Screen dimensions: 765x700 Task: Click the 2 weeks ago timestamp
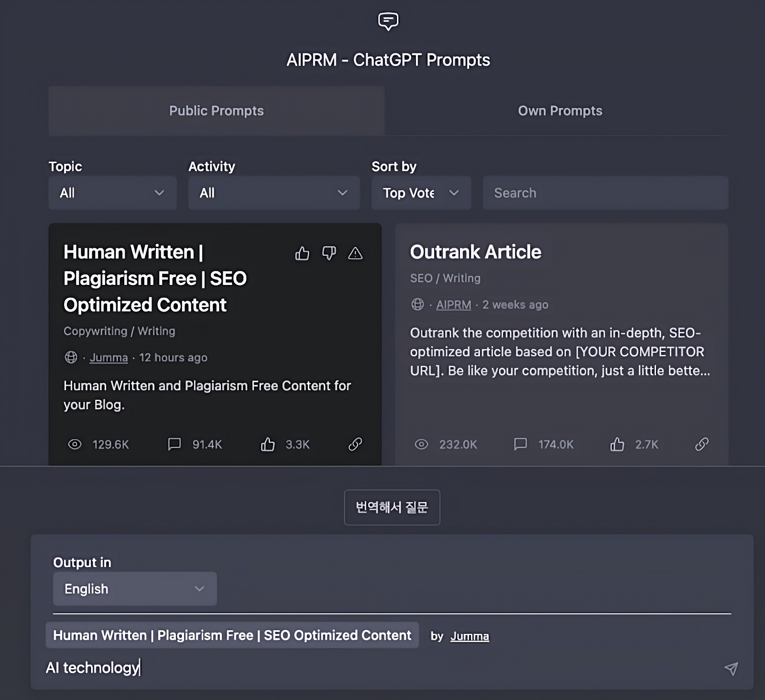pyautogui.click(x=515, y=304)
